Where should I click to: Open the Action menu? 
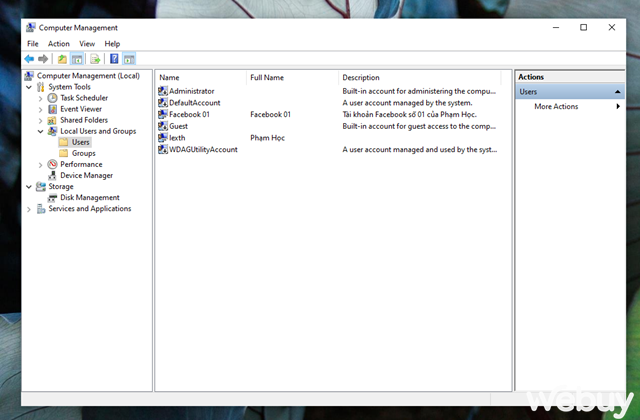59,44
